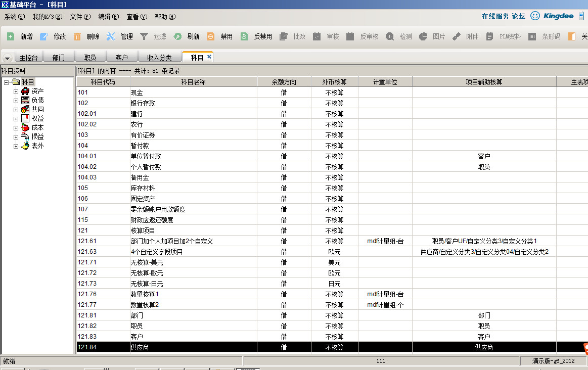Open the tab list dropdown arrow
This screenshot has height=370, width=588.
pyautogui.click(x=8, y=58)
